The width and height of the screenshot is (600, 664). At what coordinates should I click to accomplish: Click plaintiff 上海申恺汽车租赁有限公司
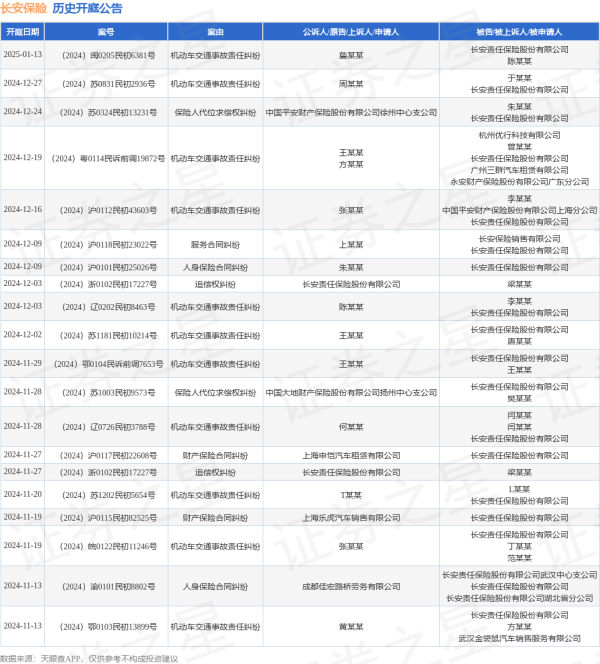click(351, 456)
